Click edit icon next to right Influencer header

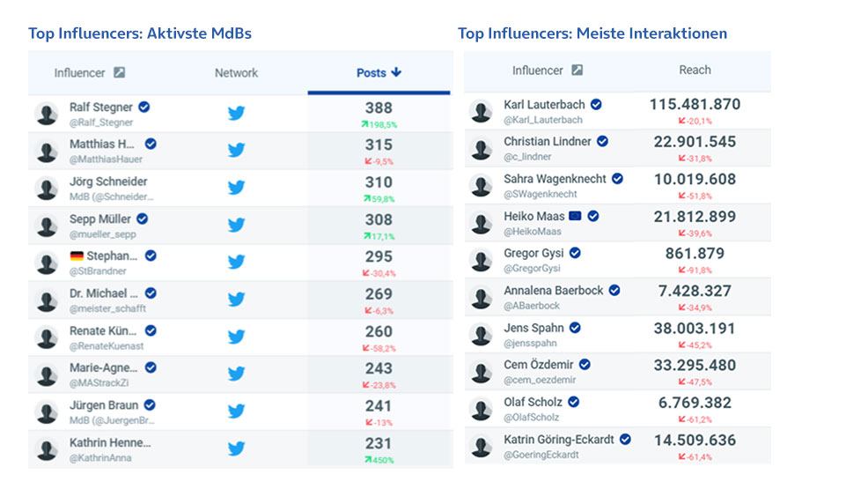pos(577,70)
